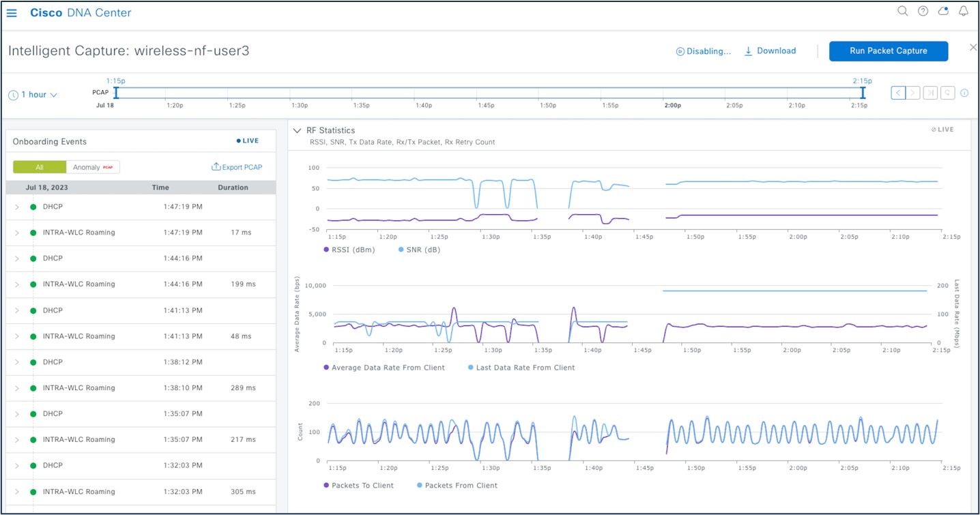The image size is (980, 515).
Task: Open the 1 hour time range dropdown
Action: tap(32, 94)
